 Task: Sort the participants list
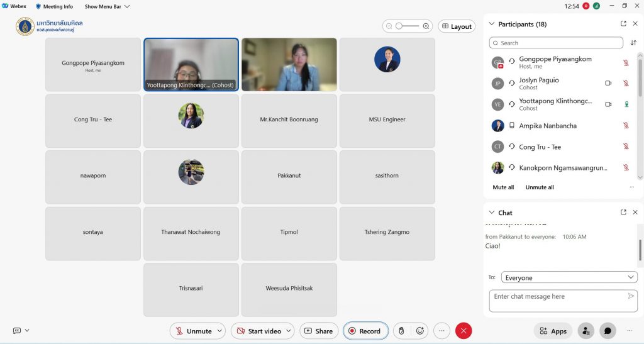(633, 43)
